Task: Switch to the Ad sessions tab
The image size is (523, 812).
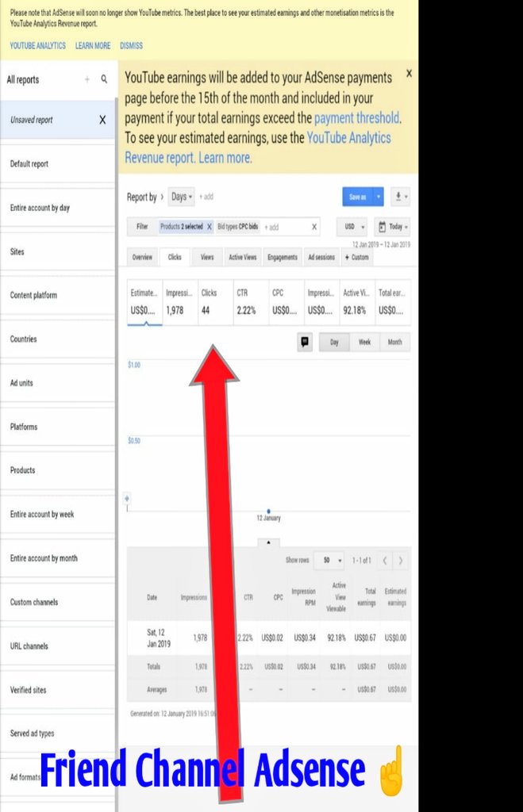Action: (x=321, y=257)
